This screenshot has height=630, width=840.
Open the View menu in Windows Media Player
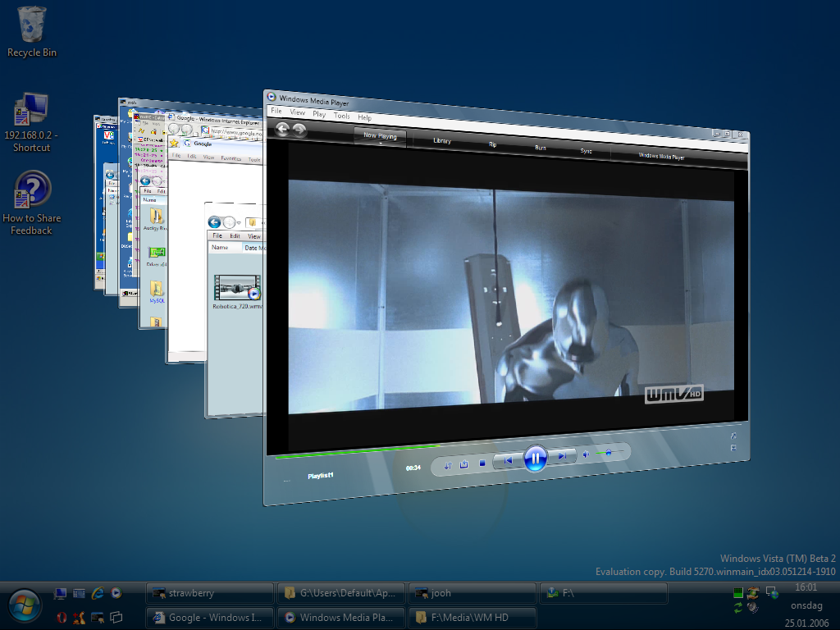[x=297, y=112]
